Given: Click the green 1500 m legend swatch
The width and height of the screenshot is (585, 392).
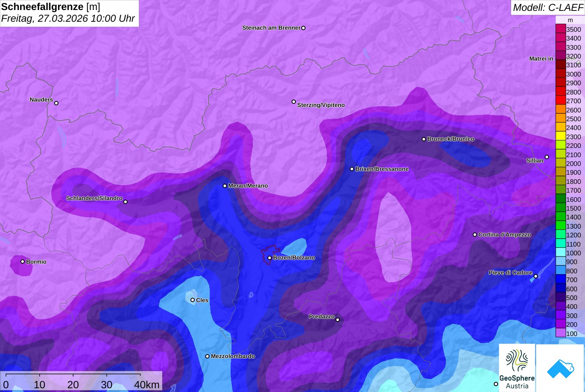Looking at the screenshot, I should pos(561,208).
